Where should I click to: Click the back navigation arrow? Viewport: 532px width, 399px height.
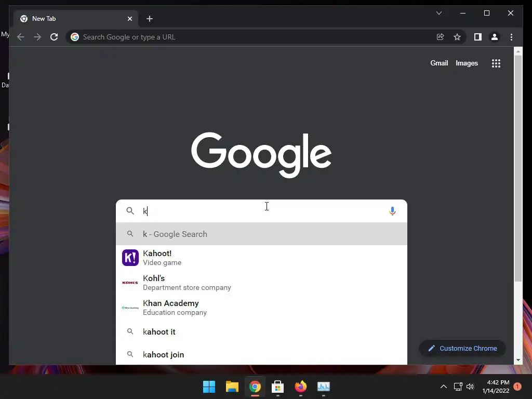tap(21, 37)
